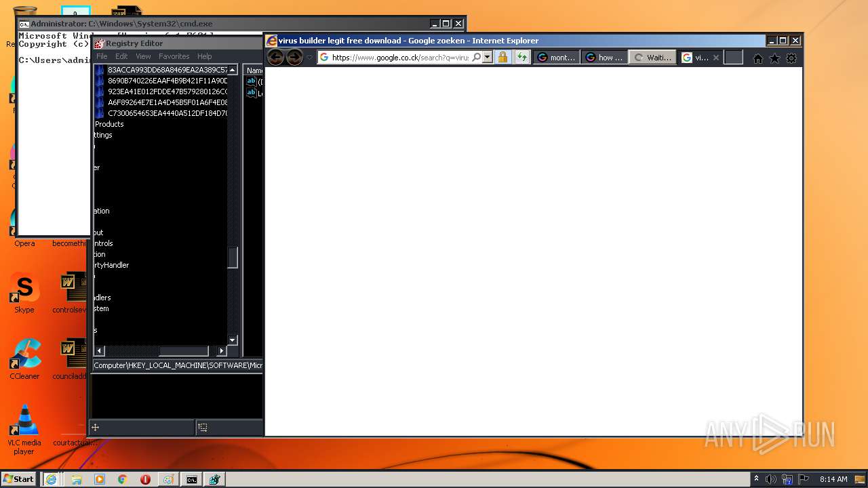Switch to the 'how ...' tab
This screenshot has width=868, height=488.
[604, 58]
